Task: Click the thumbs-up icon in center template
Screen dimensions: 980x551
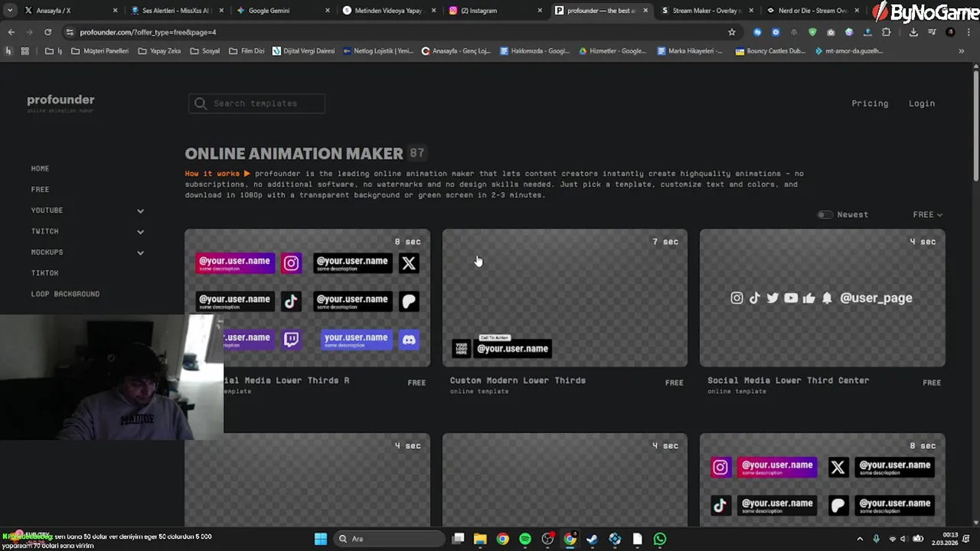Action: 808,298
